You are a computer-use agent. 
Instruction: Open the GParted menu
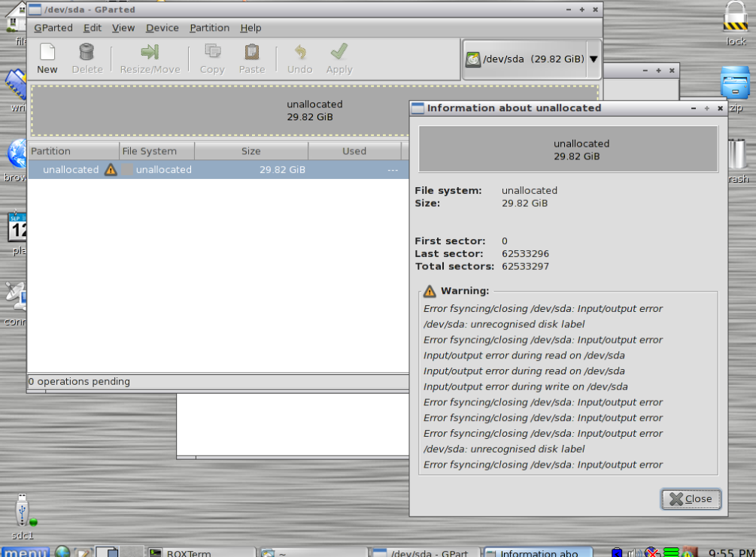53,28
